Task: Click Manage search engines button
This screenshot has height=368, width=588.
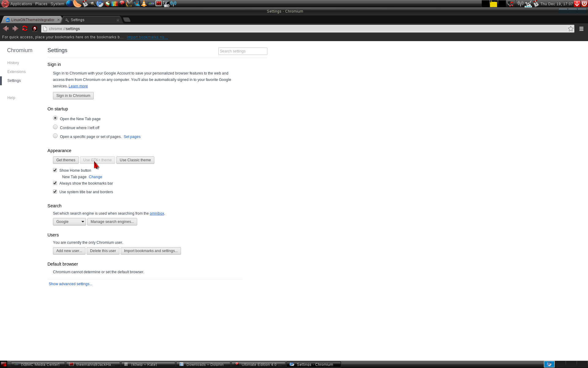Action: (112, 222)
